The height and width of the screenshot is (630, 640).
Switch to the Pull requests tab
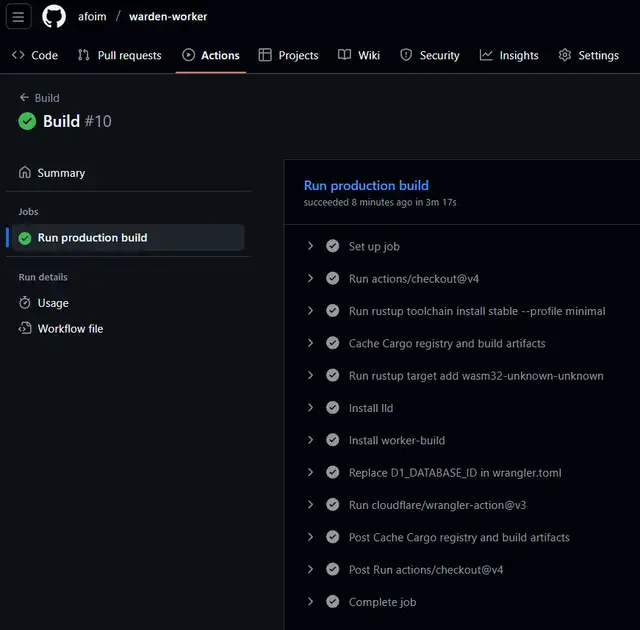[x=119, y=55]
